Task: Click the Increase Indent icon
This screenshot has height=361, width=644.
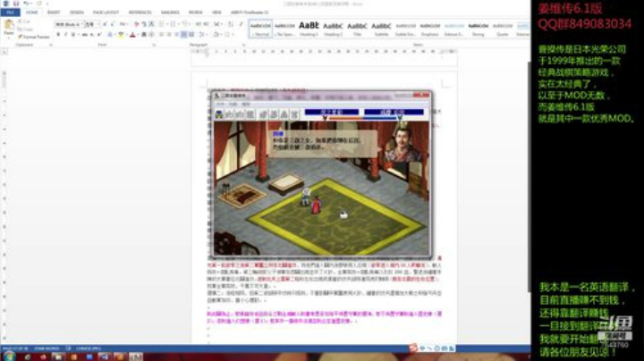Action: (206, 25)
